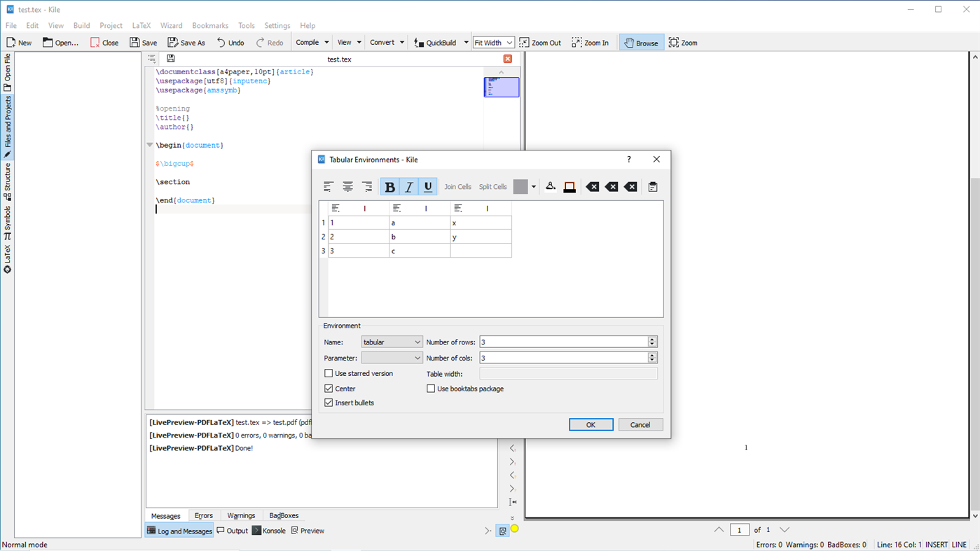Enable the Use booktabs package option

[431, 388]
